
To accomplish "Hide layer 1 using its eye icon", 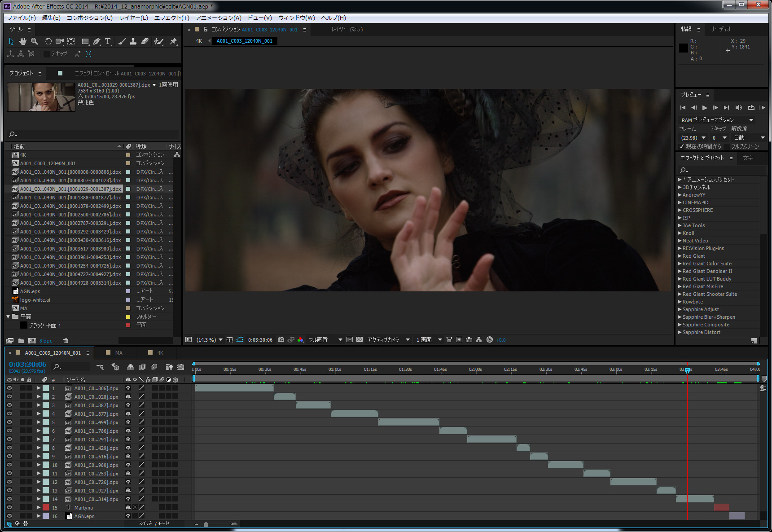I will (9, 388).
